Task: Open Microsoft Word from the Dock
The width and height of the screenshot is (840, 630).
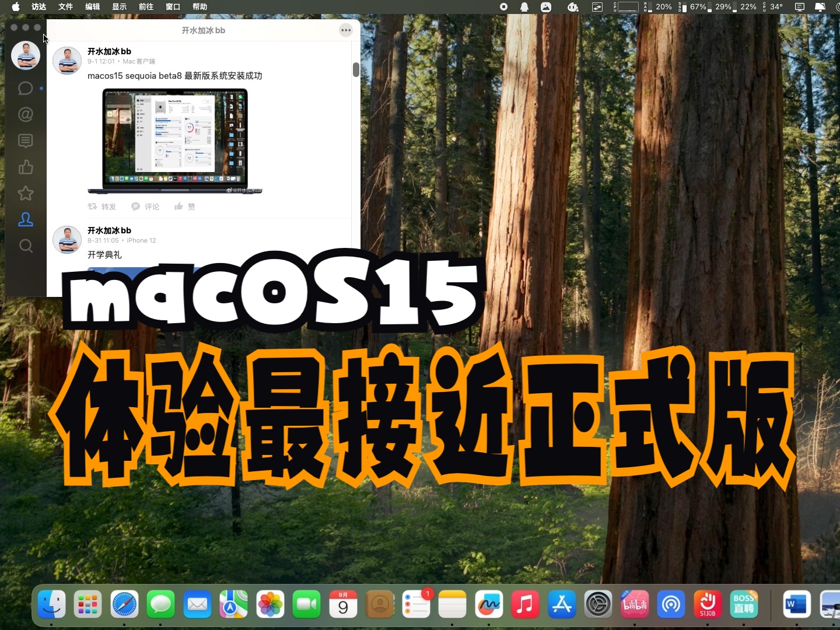Action: 797,604
